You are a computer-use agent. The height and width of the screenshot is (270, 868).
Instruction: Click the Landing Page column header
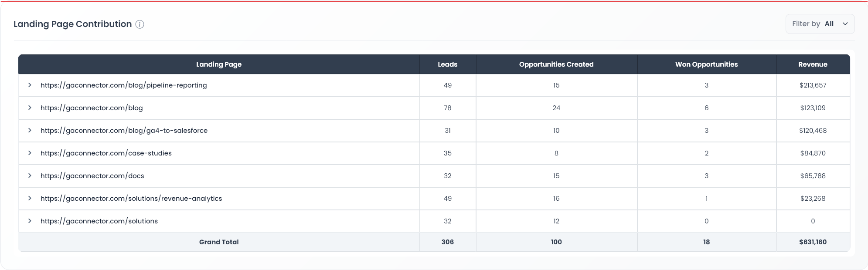[218, 64]
